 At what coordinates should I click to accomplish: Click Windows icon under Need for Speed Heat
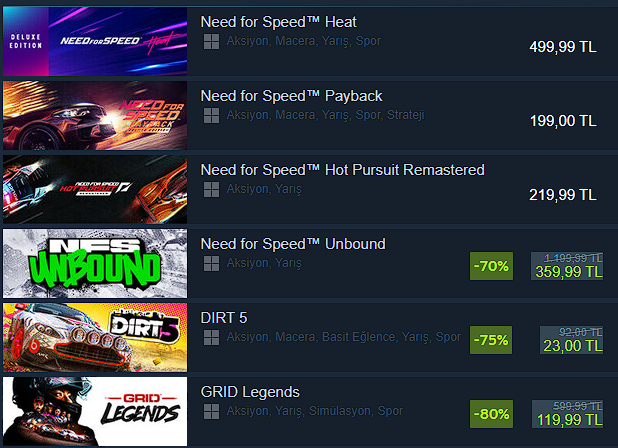211,41
